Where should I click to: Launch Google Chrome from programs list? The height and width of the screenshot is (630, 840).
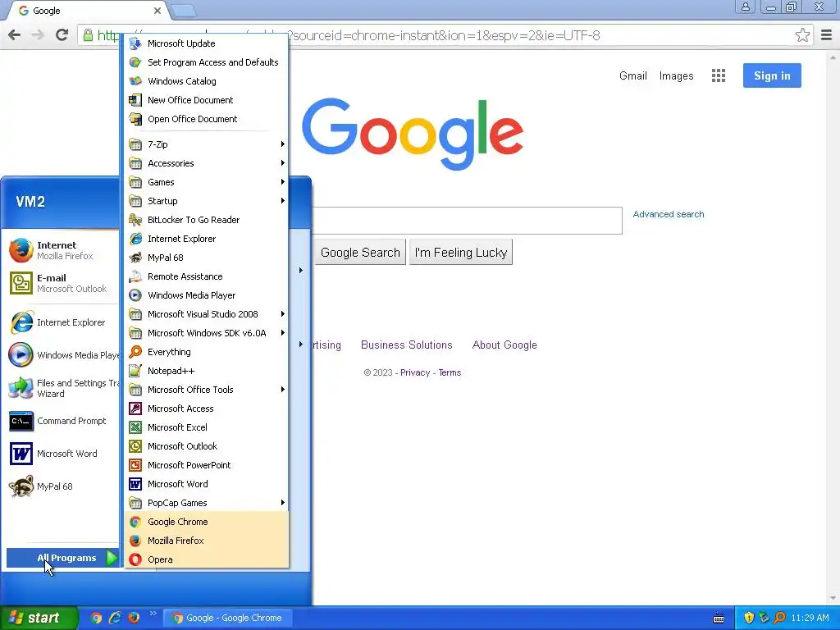[x=206, y=522]
